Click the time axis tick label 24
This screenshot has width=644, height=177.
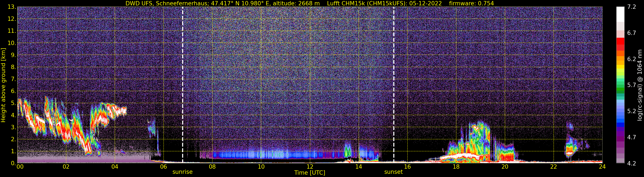click(x=602, y=167)
